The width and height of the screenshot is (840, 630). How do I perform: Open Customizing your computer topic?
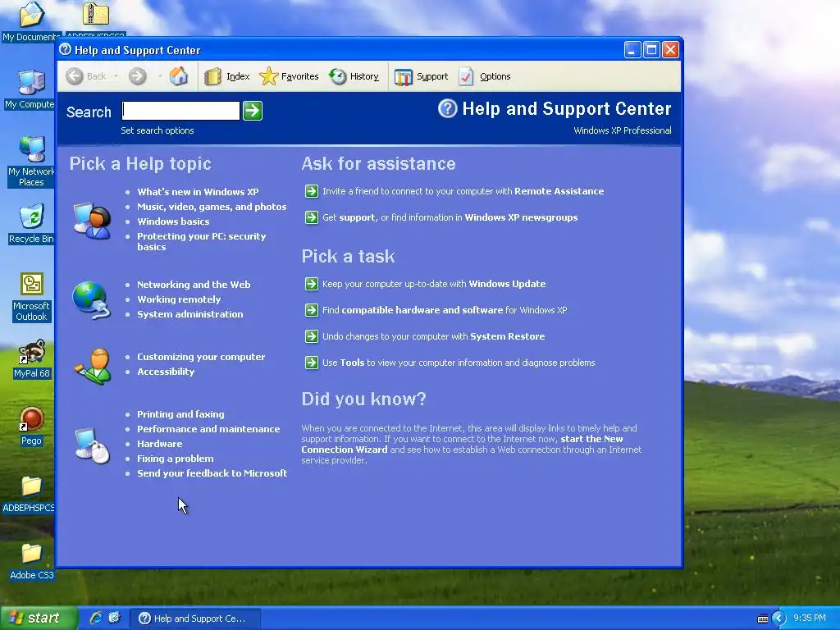tap(201, 357)
